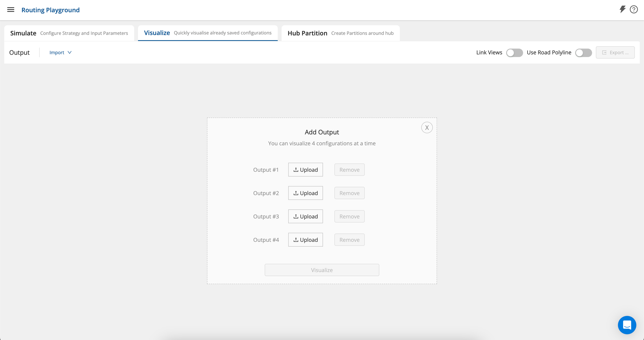Enable the Link Views toggle
The image size is (644, 340).
514,53
